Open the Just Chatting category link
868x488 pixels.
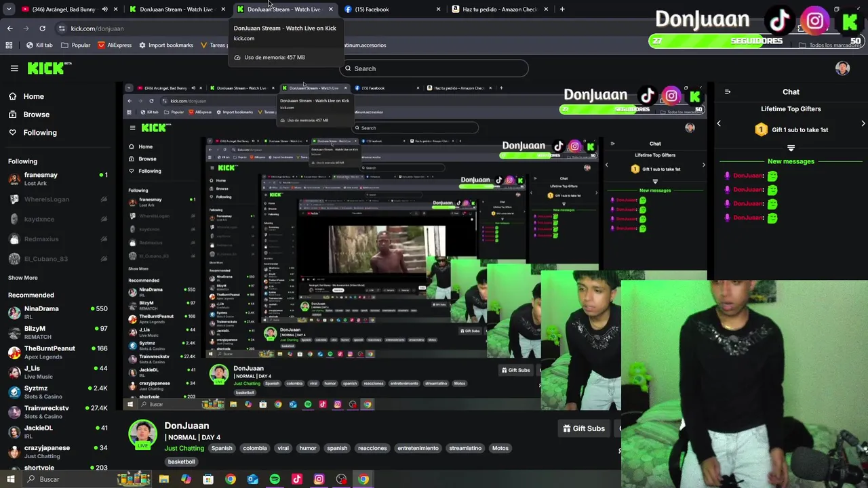tap(184, 448)
